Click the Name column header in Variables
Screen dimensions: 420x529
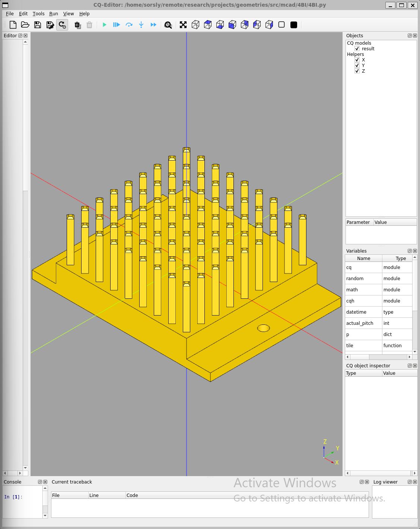(x=363, y=259)
